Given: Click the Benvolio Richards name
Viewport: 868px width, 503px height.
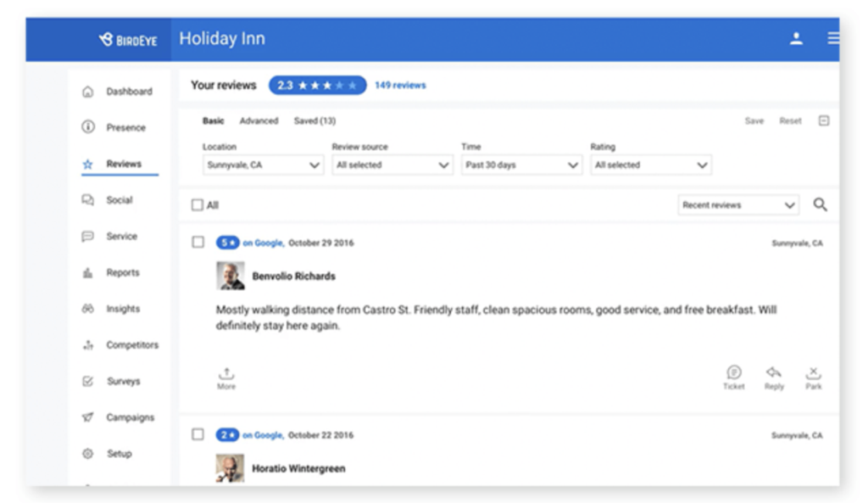Looking at the screenshot, I should point(294,276).
